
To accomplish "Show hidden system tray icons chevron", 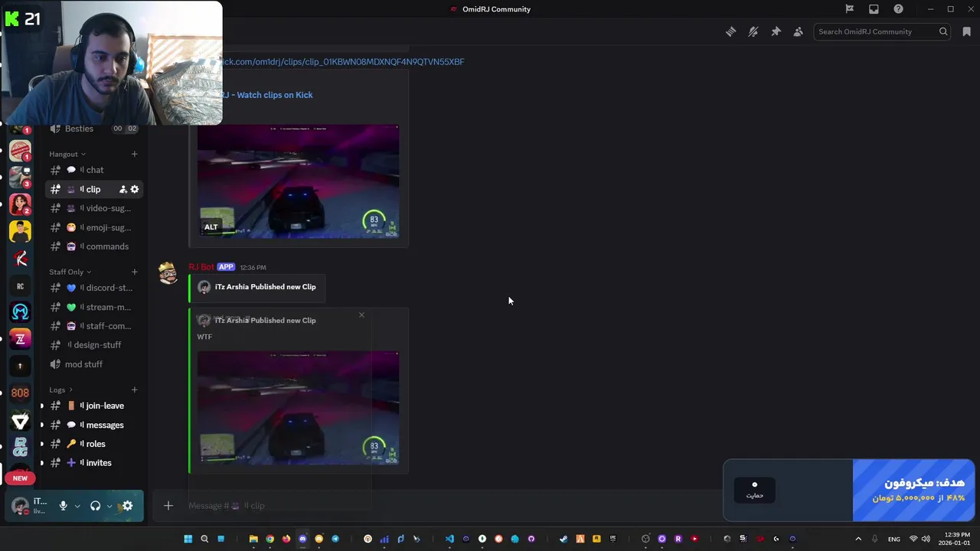I will pos(857,539).
